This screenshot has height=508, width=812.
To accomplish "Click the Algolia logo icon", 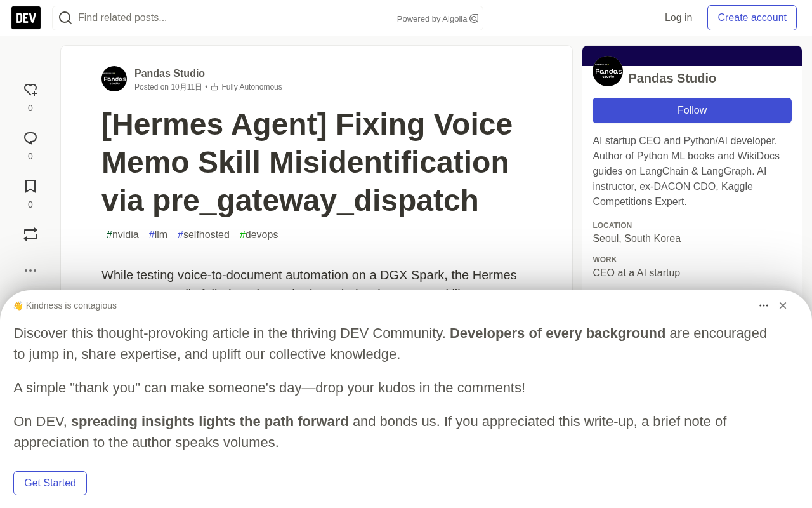I will tap(474, 18).
